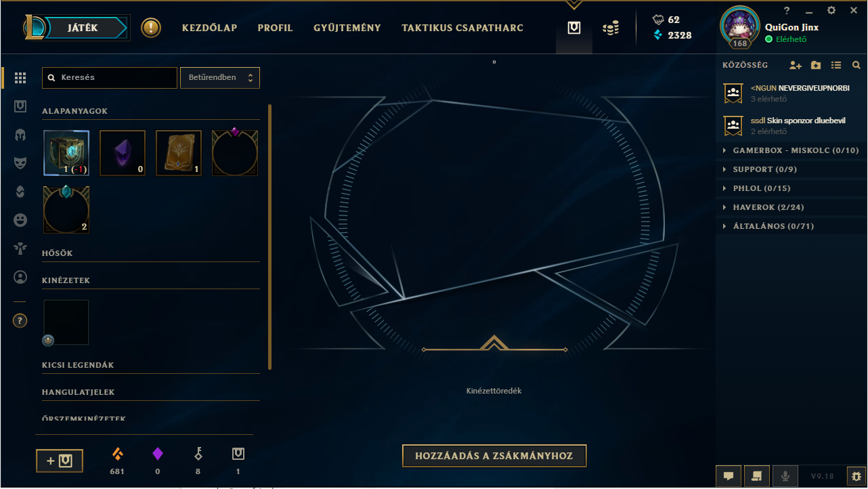Image resolution: width=868 pixels, height=489 pixels.
Task: Toggle the voice microphone button
Action: 785,476
